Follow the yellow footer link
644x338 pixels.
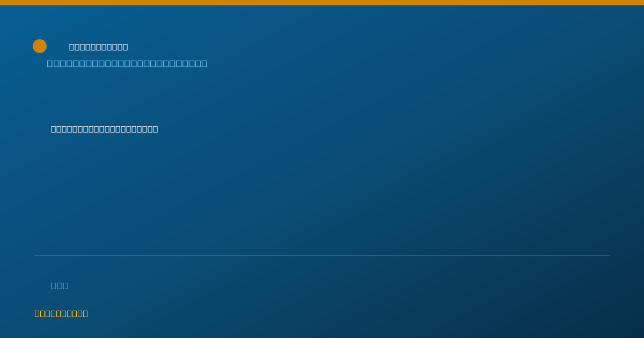click(x=61, y=313)
